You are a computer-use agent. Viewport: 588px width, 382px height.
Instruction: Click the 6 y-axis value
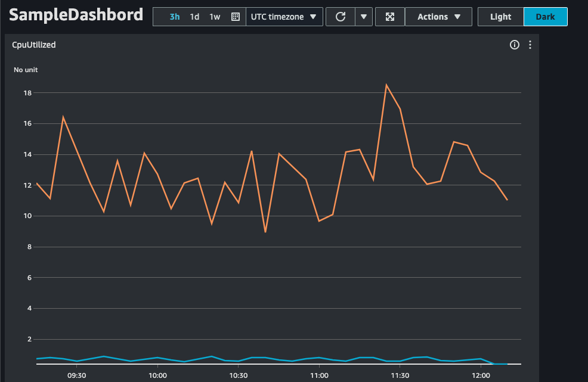pyautogui.click(x=29, y=278)
